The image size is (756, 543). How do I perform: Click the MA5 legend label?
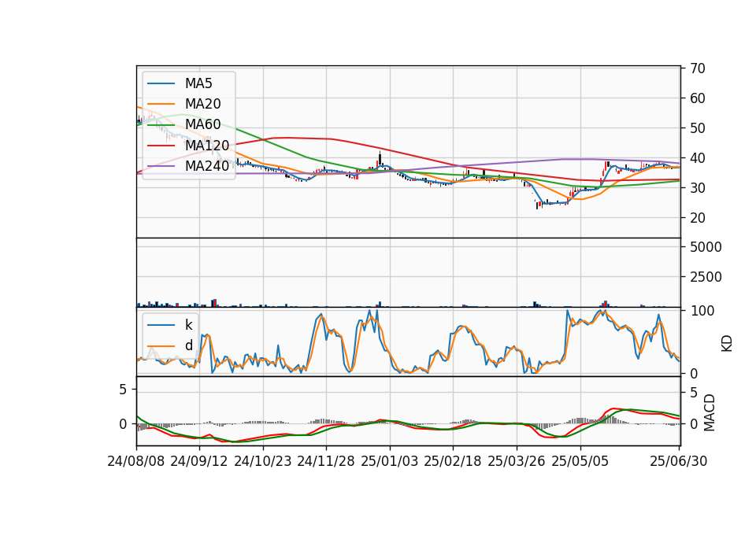pos(198,83)
